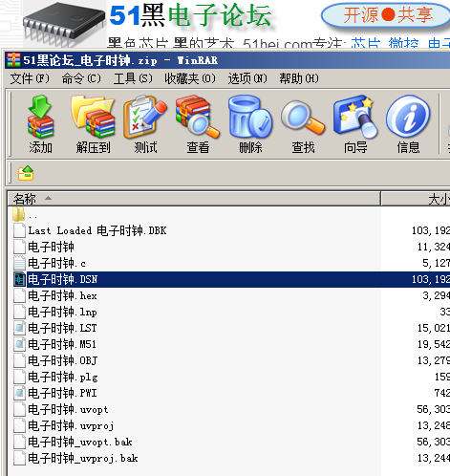
Task: Select file 电子时钟.hex
Action: point(62,295)
